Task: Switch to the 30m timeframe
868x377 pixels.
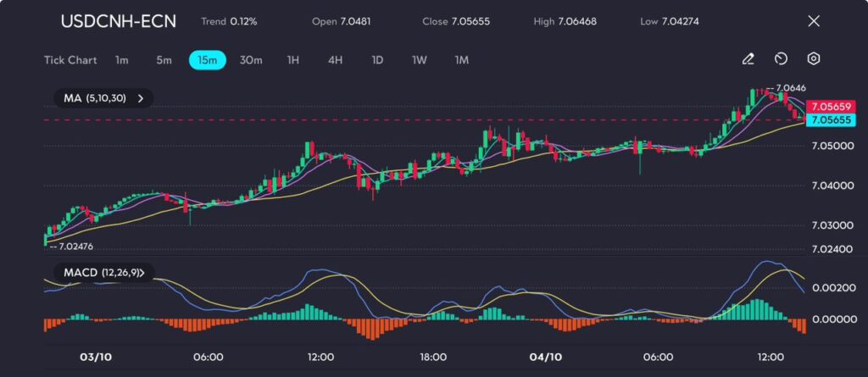Action: tap(251, 60)
